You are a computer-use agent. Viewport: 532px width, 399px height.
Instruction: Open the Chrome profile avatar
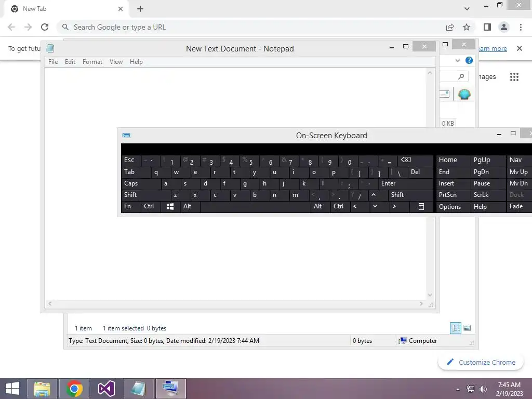[x=504, y=27]
